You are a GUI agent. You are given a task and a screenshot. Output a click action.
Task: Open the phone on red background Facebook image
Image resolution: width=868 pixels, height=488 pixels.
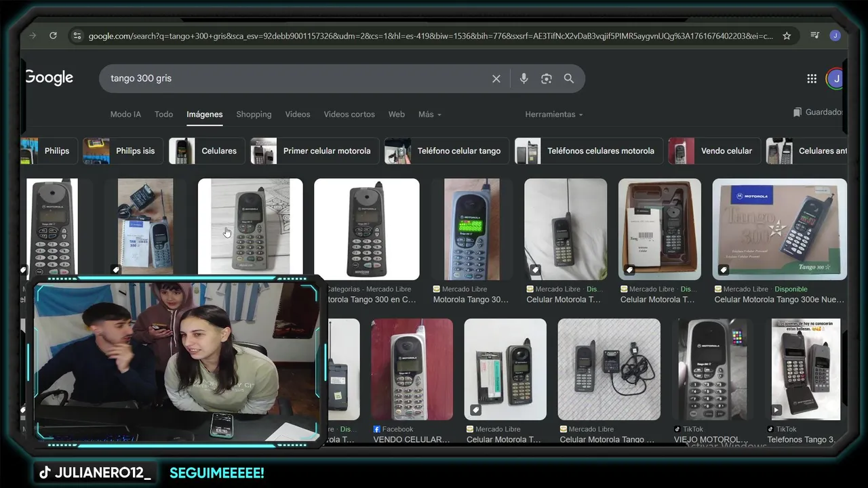coord(412,369)
